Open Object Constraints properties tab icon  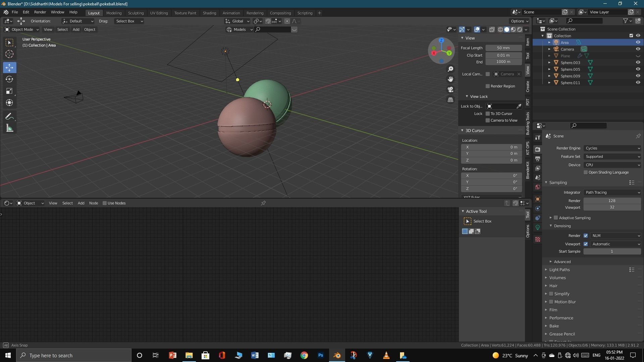click(x=538, y=218)
